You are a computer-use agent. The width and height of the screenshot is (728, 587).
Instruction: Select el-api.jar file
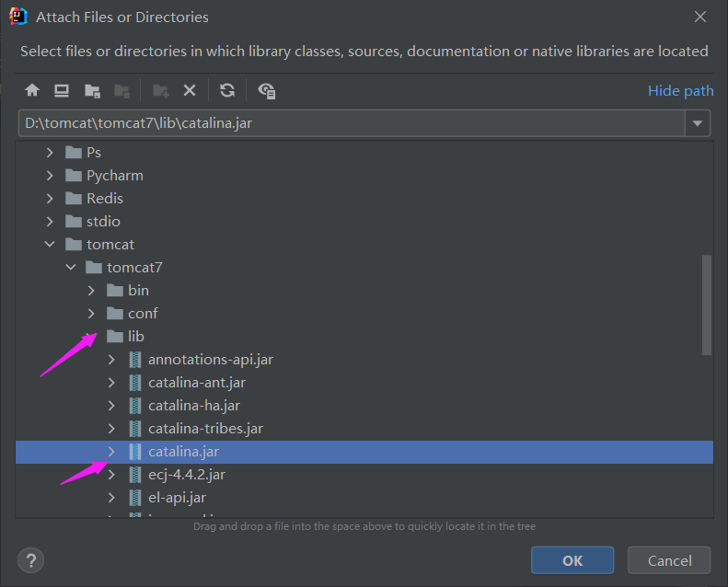[177, 498]
